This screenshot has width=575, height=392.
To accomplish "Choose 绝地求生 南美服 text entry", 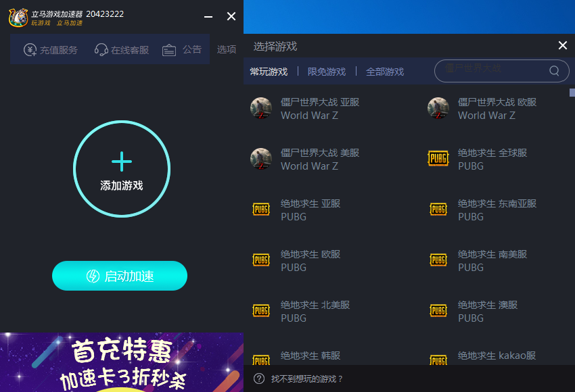I will pyautogui.click(x=492, y=260).
